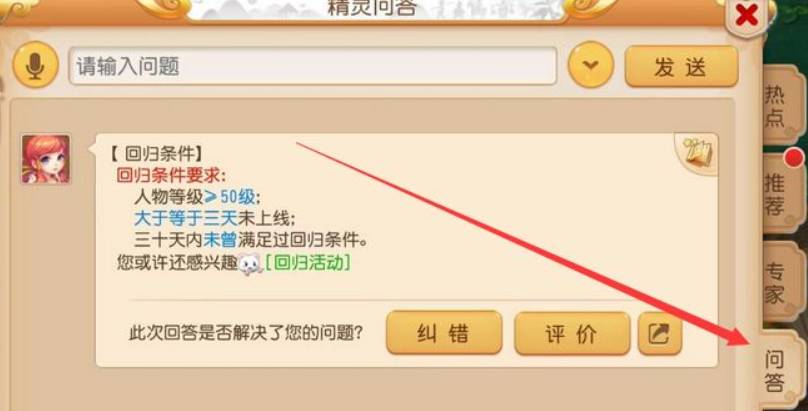The height and width of the screenshot is (411, 808).
Task: Click the white pet emoji icon
Action: [x=251, y=264]
